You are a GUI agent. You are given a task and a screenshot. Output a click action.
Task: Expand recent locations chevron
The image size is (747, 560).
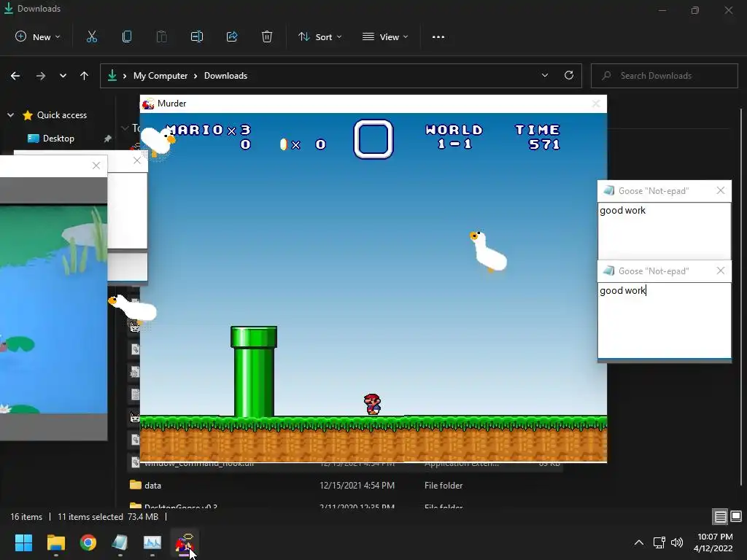63,76
